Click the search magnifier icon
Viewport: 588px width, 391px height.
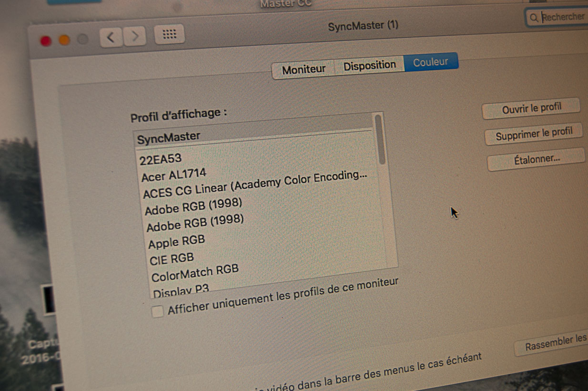click(x=534, y=18)
